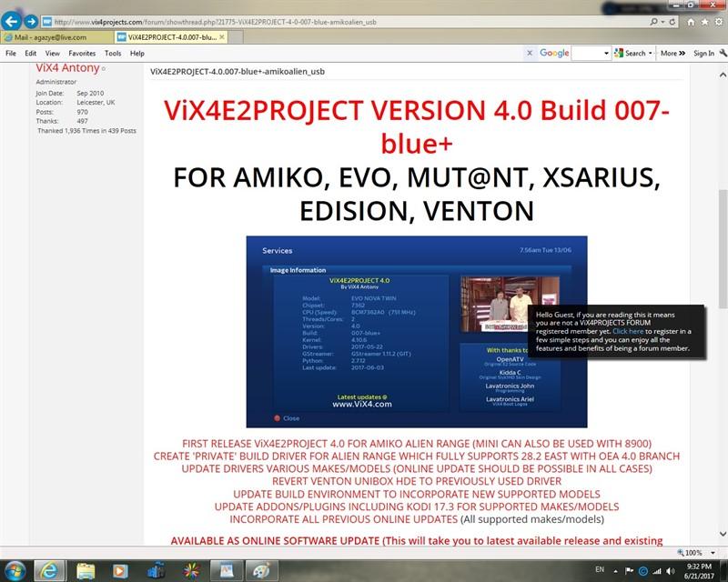Click the Google toolbar search input field
The width and height of the screenshot is (728, 582).
point(587,54)
